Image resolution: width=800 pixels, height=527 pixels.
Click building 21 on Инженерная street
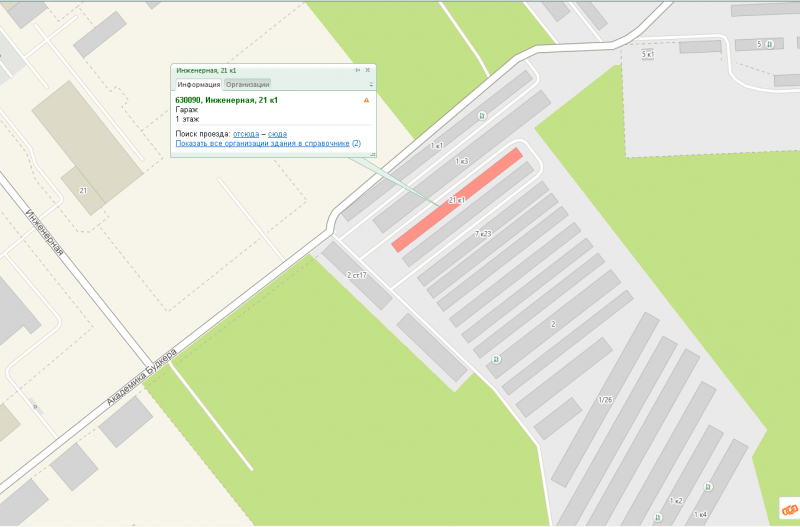(88, 148)
